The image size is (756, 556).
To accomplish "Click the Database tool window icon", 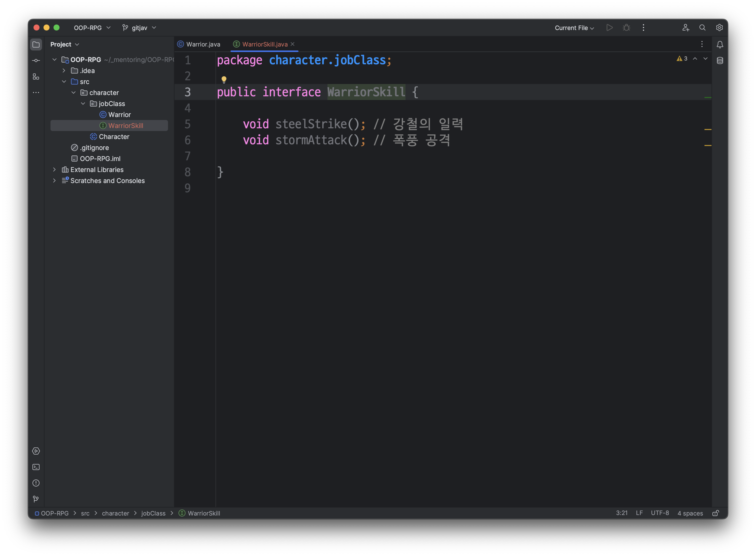I will tap(720, 60).
